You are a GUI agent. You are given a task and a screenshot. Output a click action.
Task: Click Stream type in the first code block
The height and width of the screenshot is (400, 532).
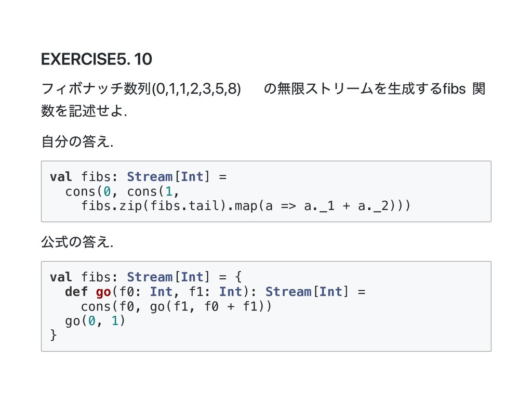coord(149,177)
